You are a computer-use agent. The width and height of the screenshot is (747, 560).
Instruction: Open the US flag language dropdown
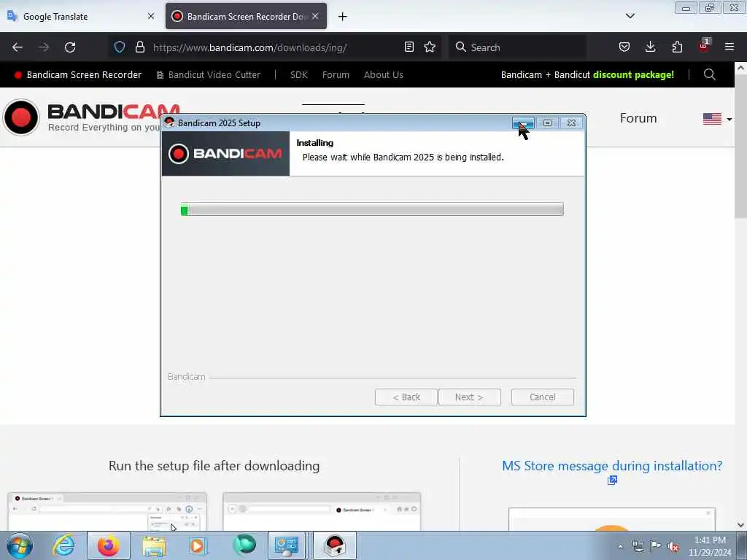tap(717, 119)
